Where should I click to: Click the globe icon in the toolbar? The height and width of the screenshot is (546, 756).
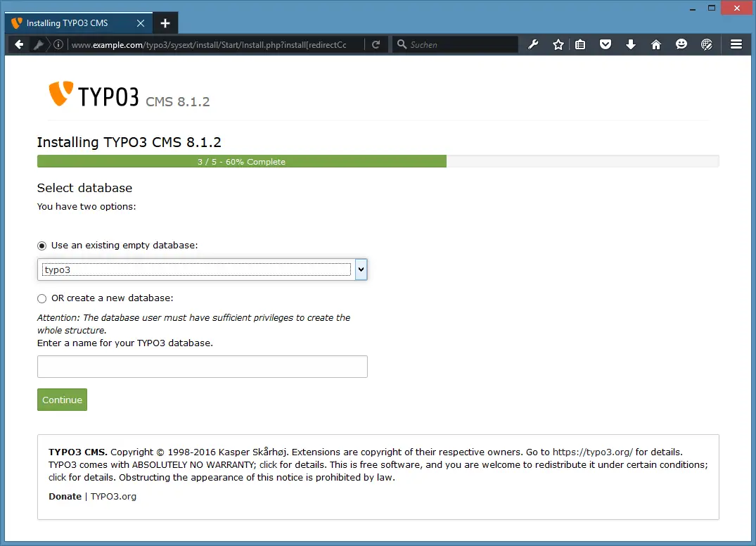(707, 45)
